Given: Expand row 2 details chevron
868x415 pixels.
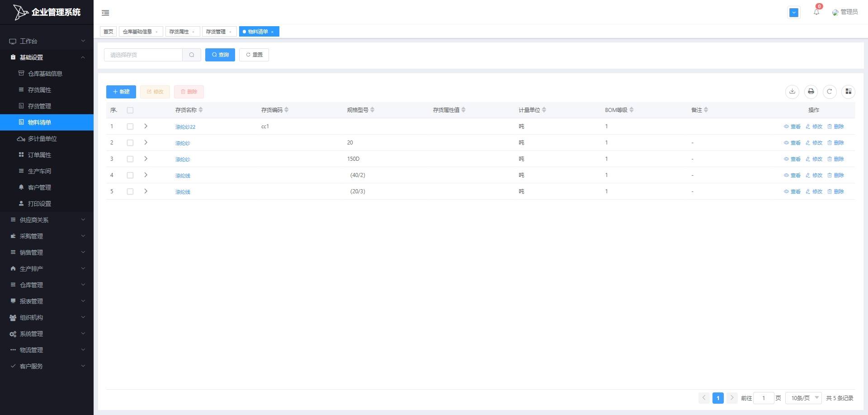Looking at the screenshot, I should point(146,142).
